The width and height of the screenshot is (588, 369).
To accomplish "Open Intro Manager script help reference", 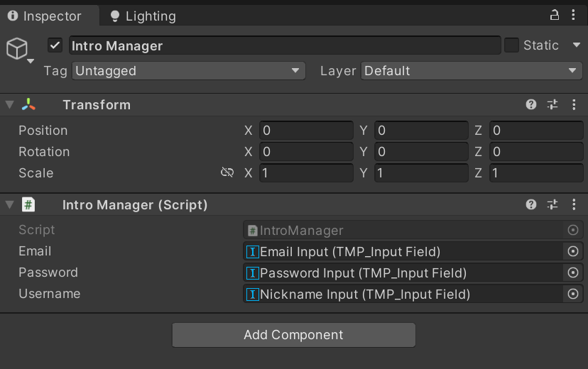I will (x=531, y=204).
